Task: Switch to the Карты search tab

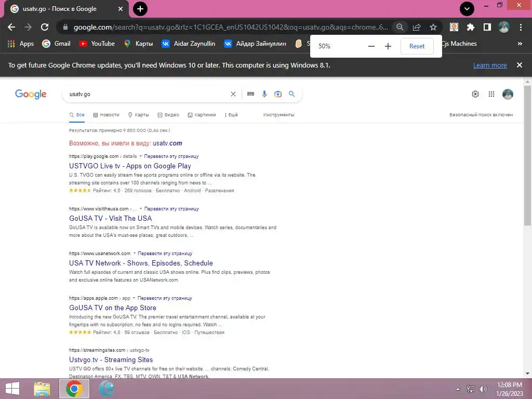Action: 138,115
